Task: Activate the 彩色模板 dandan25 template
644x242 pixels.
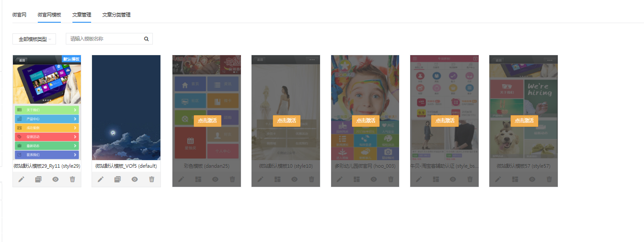Action: [x=208, y=121]
